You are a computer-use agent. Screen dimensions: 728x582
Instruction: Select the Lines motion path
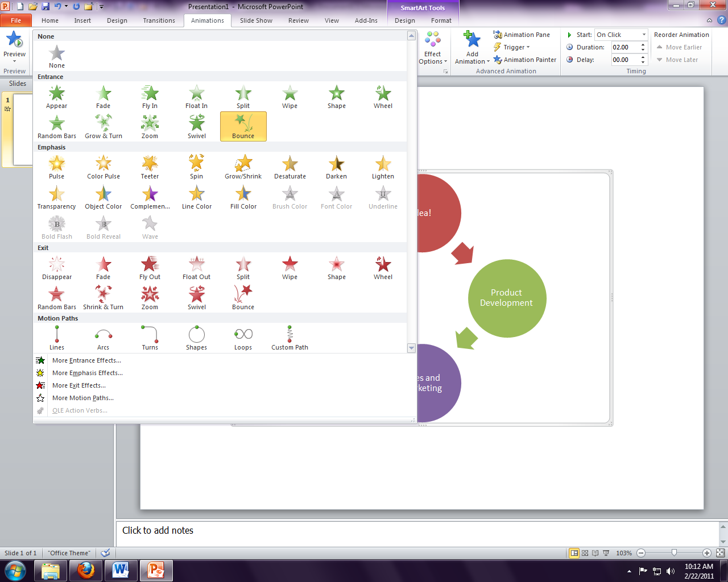pos(57,338)
